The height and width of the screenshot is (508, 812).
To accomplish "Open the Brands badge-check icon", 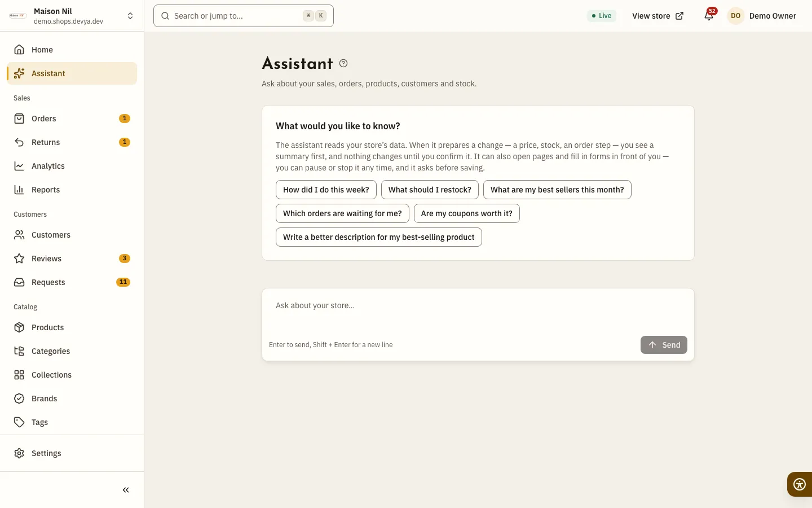I will 19,398.
